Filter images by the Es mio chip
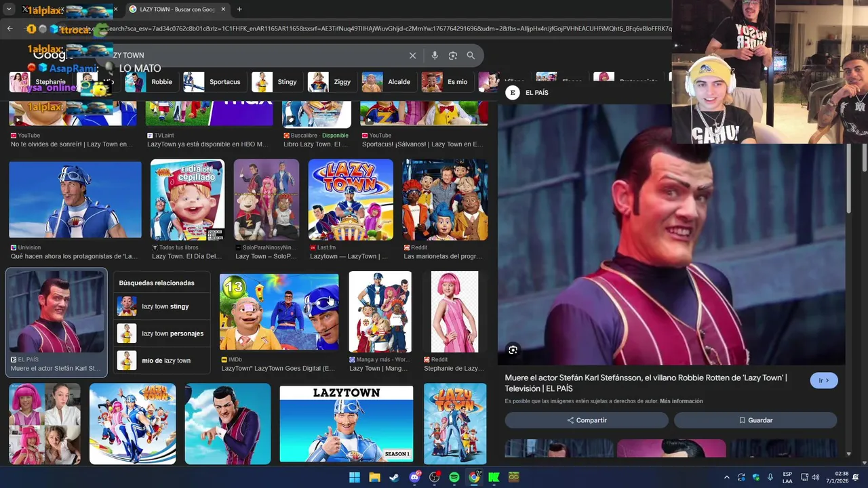The width and height of the screenshot is (868, 488). pyautogui.click(x=446, y=82)
